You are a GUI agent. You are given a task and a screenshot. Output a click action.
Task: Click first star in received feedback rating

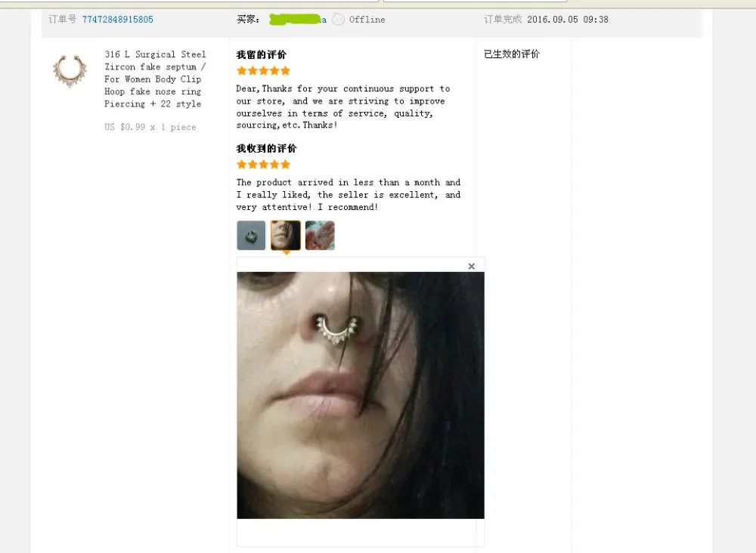click(242, 165)
